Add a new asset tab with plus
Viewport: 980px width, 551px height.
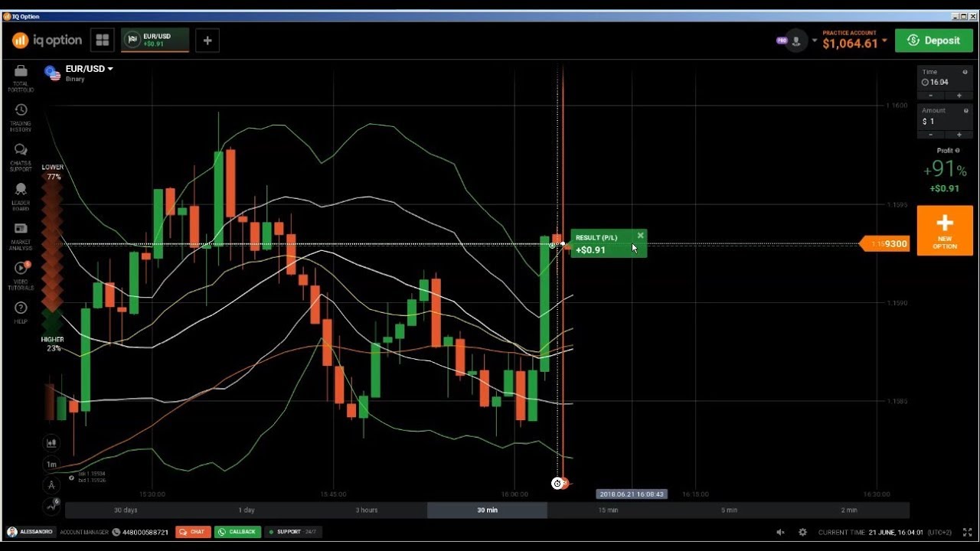coord(207,41)
